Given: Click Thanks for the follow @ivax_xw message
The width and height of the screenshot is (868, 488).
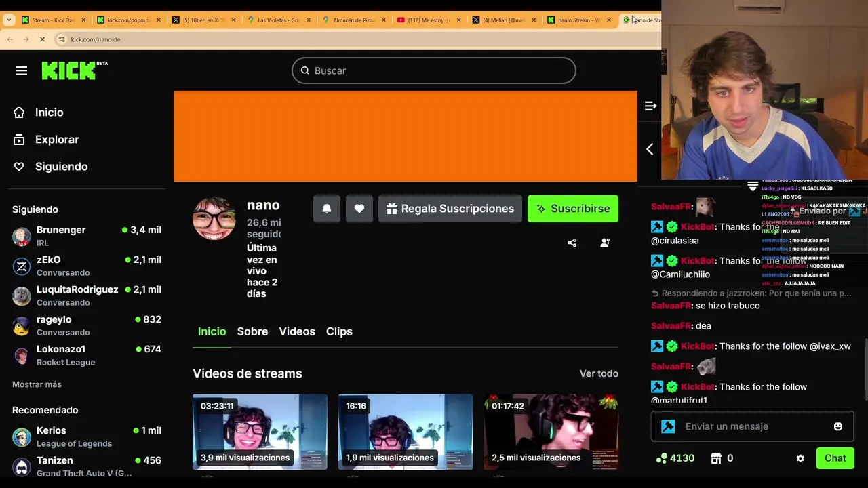Looking at the screenshot, I should [x=751, y=346].
